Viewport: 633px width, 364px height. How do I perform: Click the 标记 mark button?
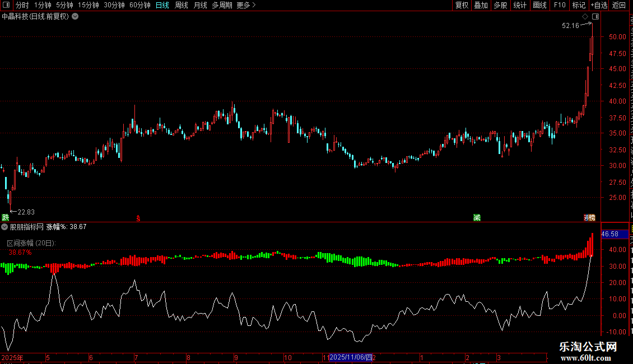pyautogui.click(x=579, y=5)
